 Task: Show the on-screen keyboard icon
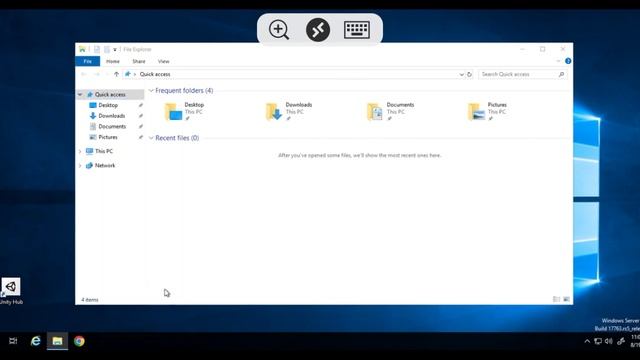tap(357, 30)
